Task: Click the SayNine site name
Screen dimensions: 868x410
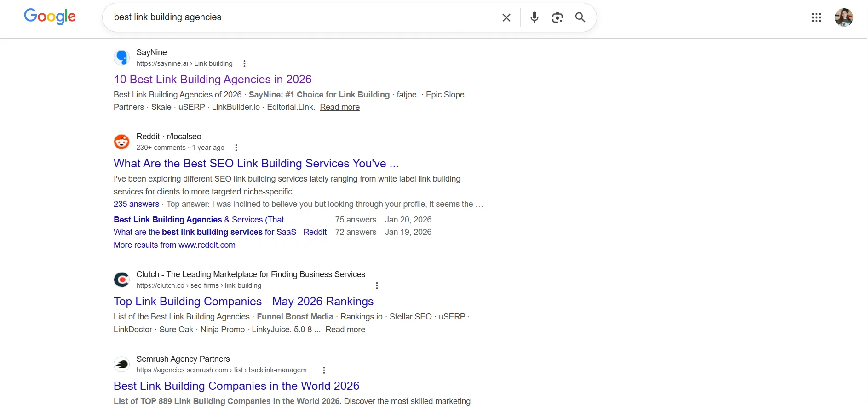Action: point(151,52)
